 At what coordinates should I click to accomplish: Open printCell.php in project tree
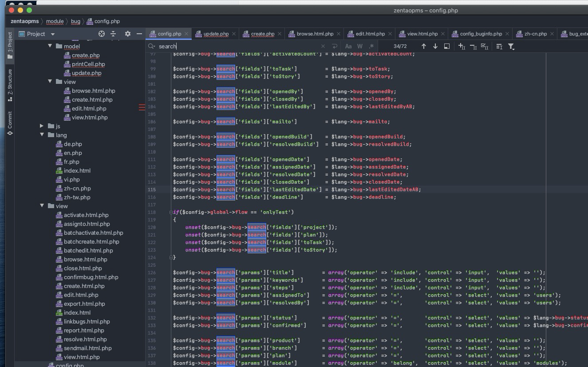click(x=88, y=64)
